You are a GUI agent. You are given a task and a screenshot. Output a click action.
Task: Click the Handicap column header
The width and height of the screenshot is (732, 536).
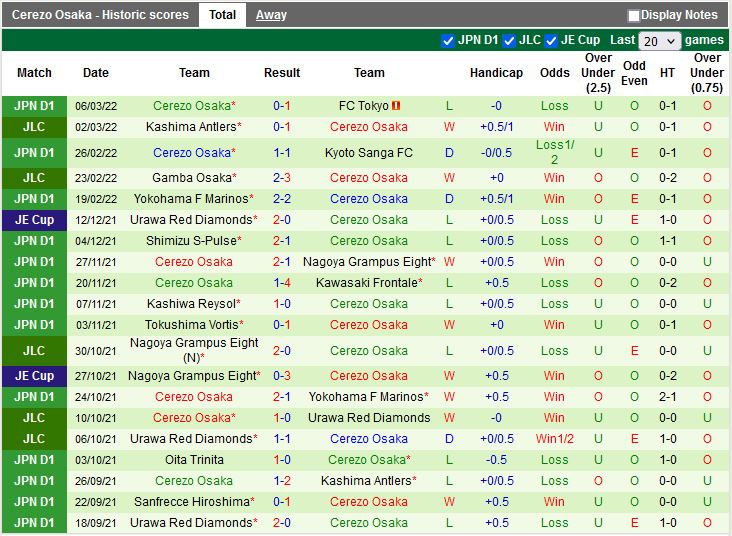coord(496,73)
